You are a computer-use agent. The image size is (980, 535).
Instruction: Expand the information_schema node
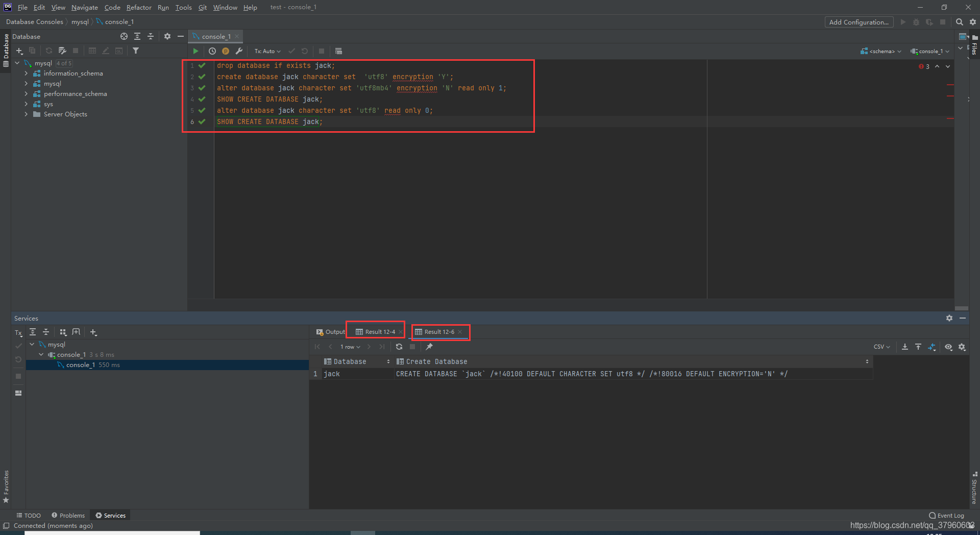tap(26, 74)
